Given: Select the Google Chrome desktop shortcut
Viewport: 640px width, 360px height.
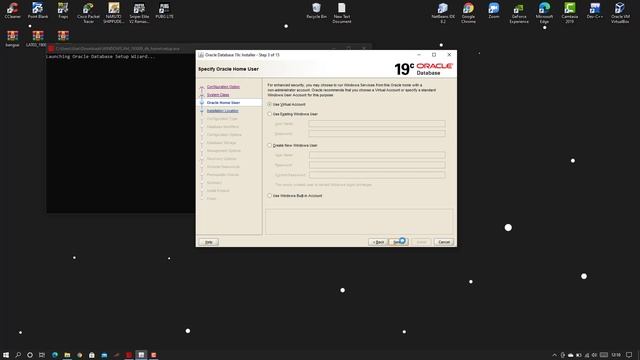Looking at the screenshot, I should pyautogui.click(x=468, y=13).
